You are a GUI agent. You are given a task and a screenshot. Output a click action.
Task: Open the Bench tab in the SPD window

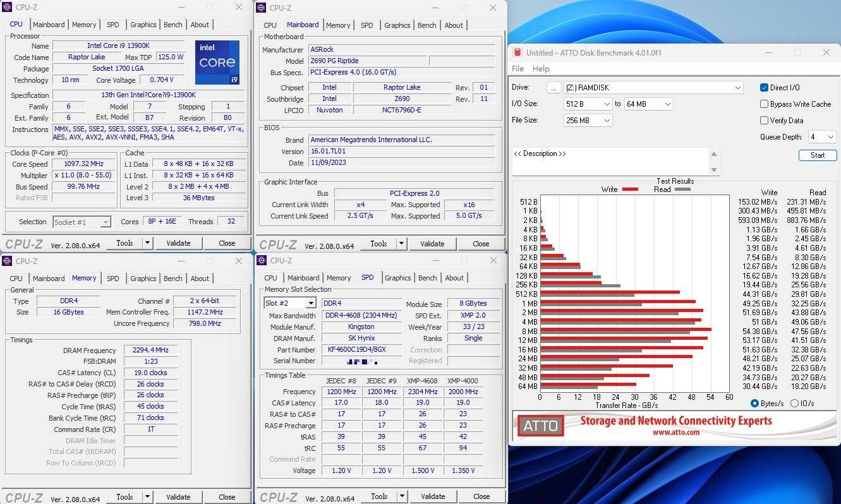(x=427, y=278)
